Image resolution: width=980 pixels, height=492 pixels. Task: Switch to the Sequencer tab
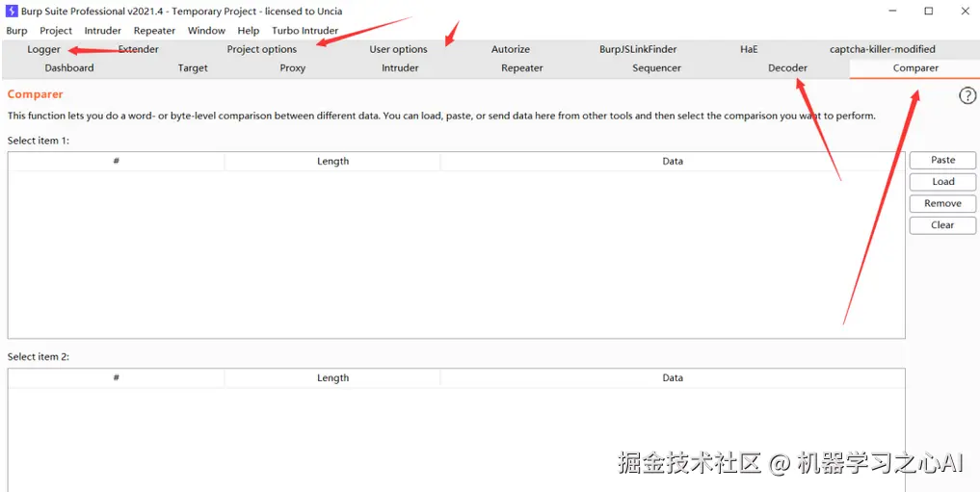tap(656, 68)
